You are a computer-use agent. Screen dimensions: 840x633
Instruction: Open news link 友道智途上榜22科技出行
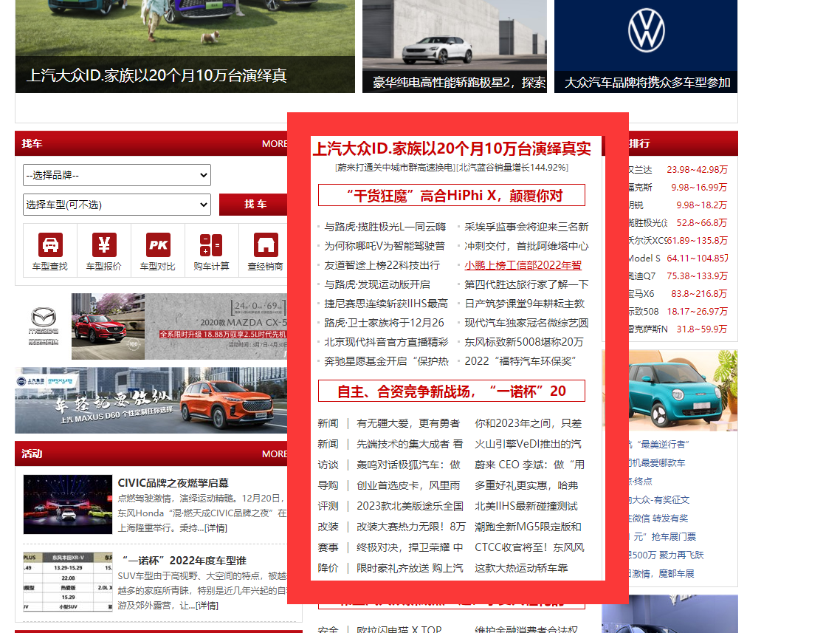382,265
